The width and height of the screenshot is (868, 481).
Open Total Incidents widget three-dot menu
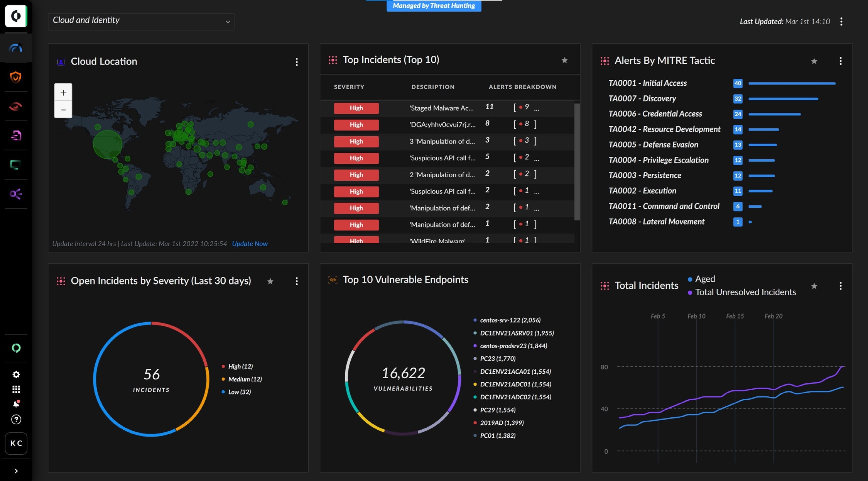point(841,286)
